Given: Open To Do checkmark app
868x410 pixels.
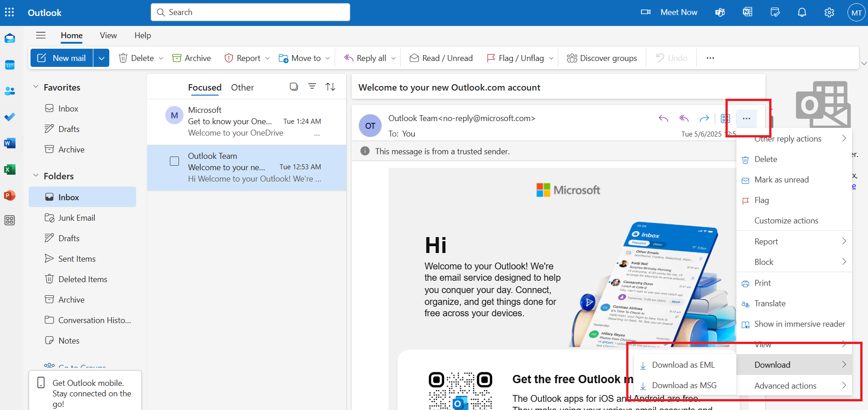Looking at the screenshot, I should pyautogui.click(x=10, y=117).
